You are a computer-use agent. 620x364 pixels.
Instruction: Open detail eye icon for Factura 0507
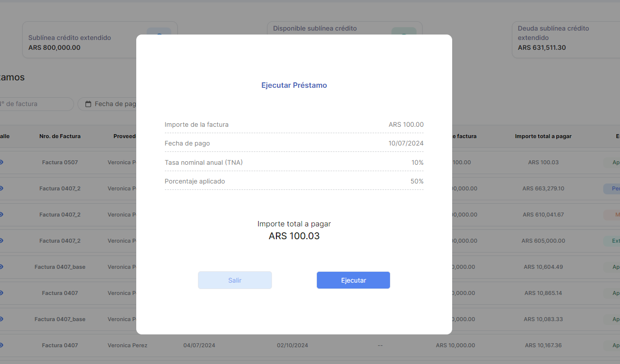[x=1, y=162]
